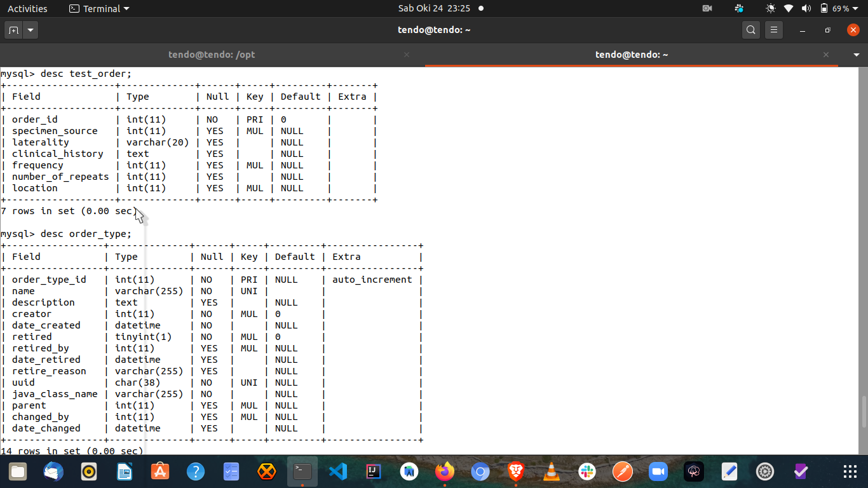
Task: Select the tendo@tendo: ~ tab
Action: pyautogui.click(x=632, y=55)
